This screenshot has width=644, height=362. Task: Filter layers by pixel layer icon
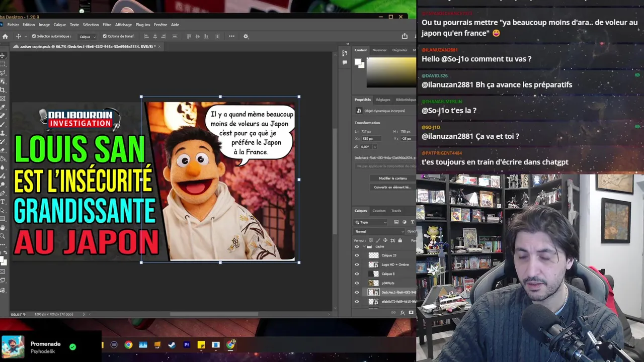click(x=396, y=222)
